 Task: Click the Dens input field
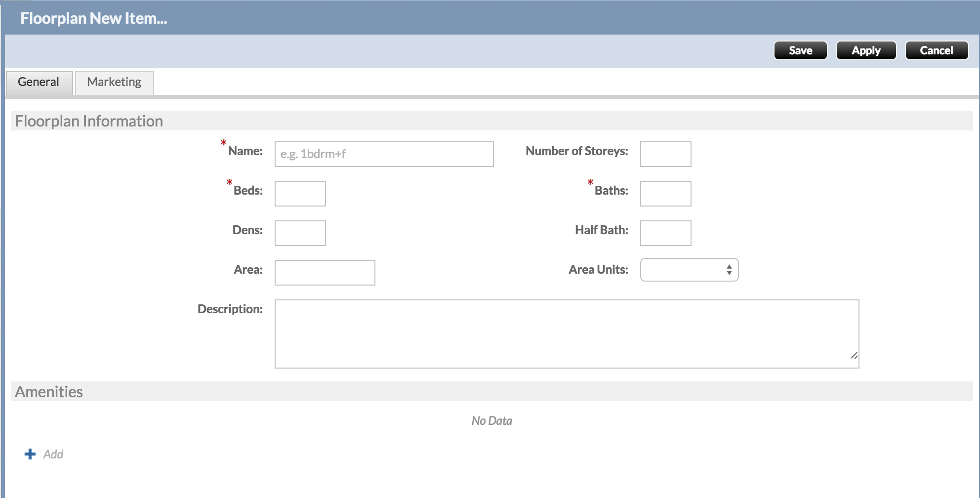point(300,233)
